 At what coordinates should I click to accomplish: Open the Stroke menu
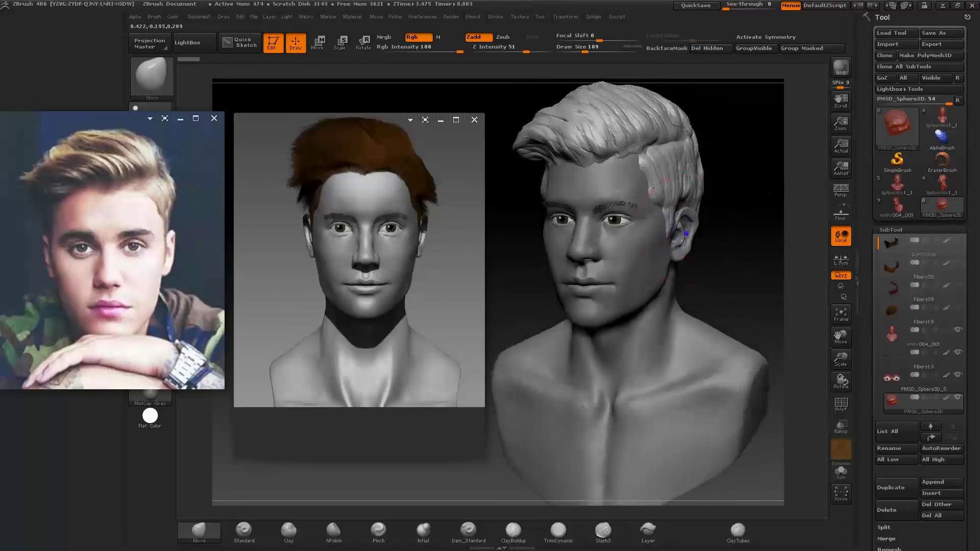[495, 16]
